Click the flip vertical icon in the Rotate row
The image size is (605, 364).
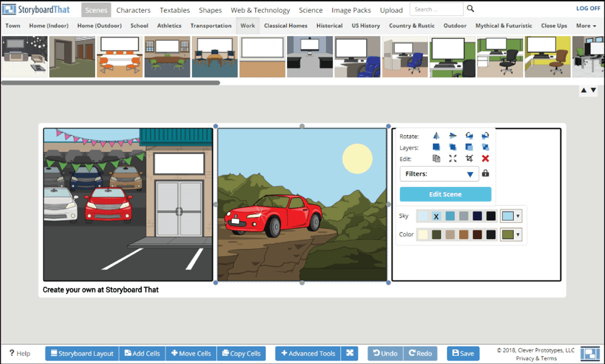point(453,136)
